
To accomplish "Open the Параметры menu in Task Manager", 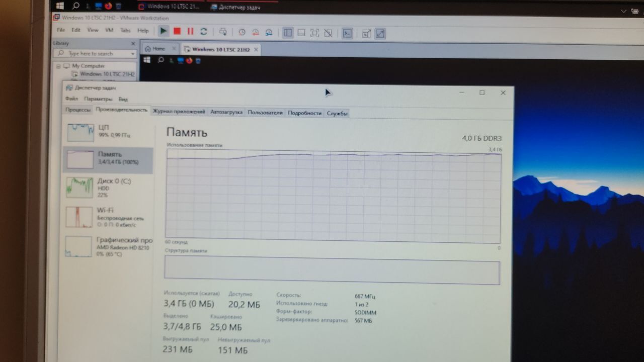I will [98, 99].
